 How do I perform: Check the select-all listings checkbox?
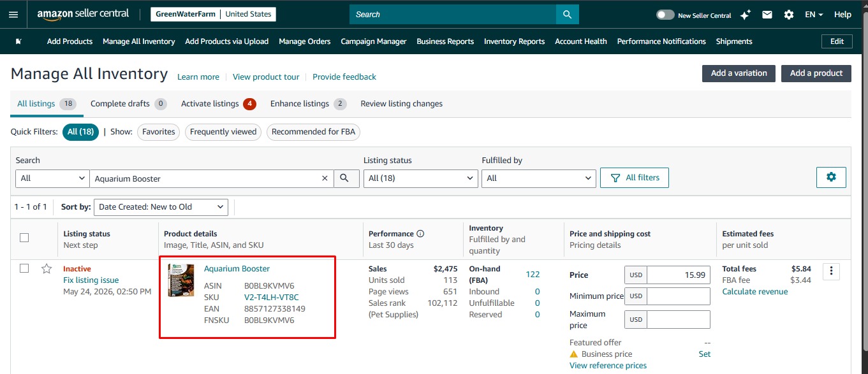[24, 238]
